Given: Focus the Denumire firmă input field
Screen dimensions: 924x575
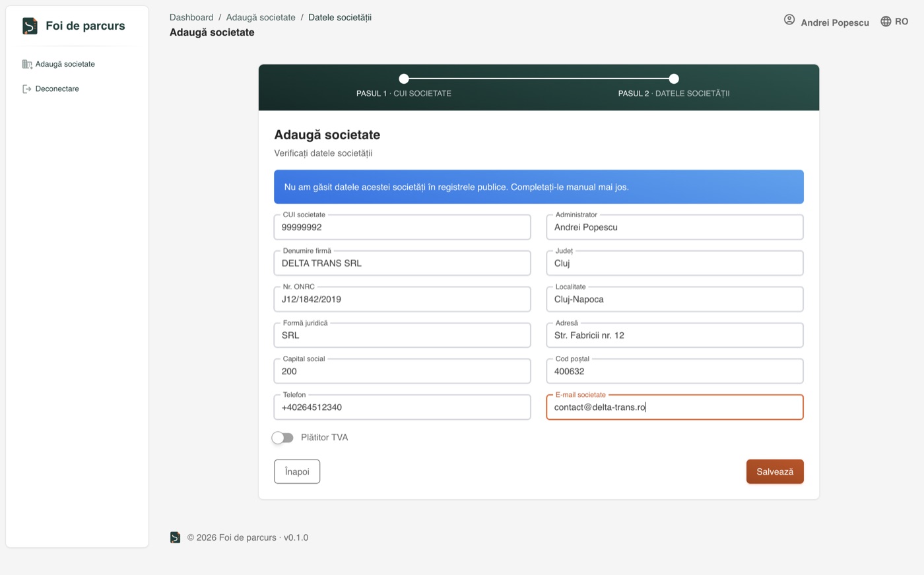Looking at the screenshot, I should point(402,263).
